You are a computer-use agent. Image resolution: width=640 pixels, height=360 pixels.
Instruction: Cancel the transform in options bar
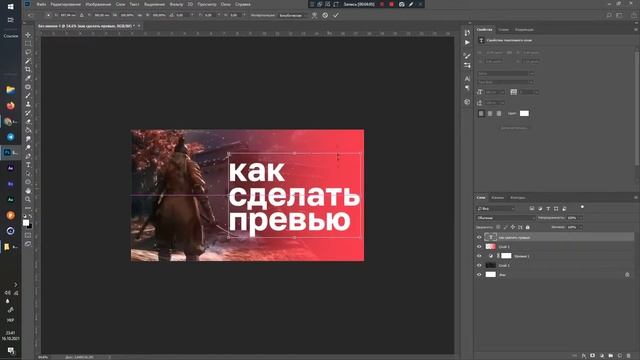(x=325, y=15)
